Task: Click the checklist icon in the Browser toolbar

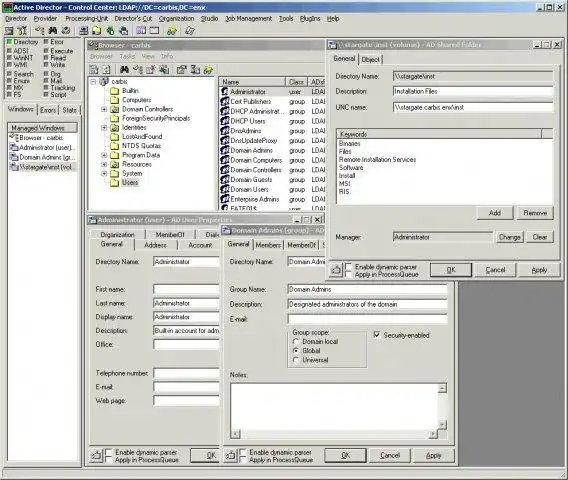Action: [x=138, y=70]
